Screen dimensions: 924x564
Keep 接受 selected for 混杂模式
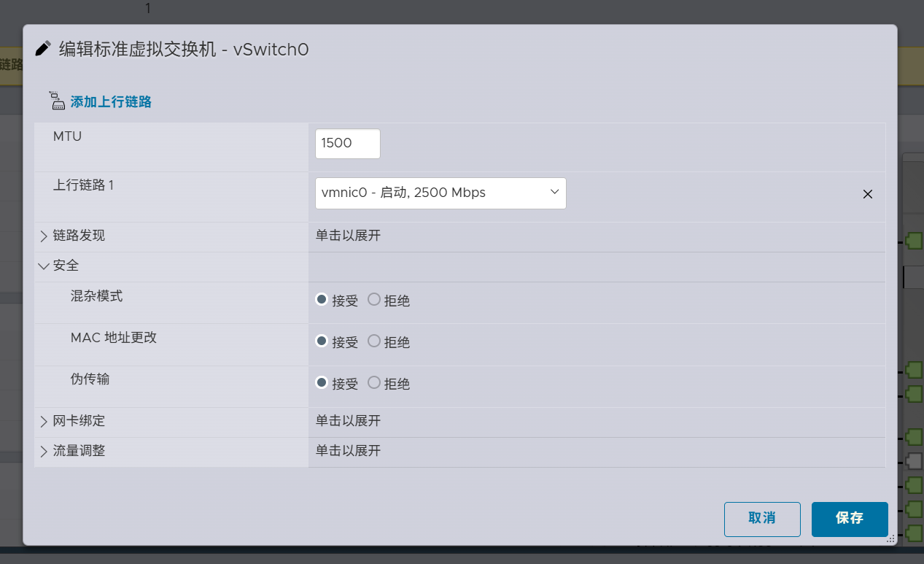coord(321,299)
